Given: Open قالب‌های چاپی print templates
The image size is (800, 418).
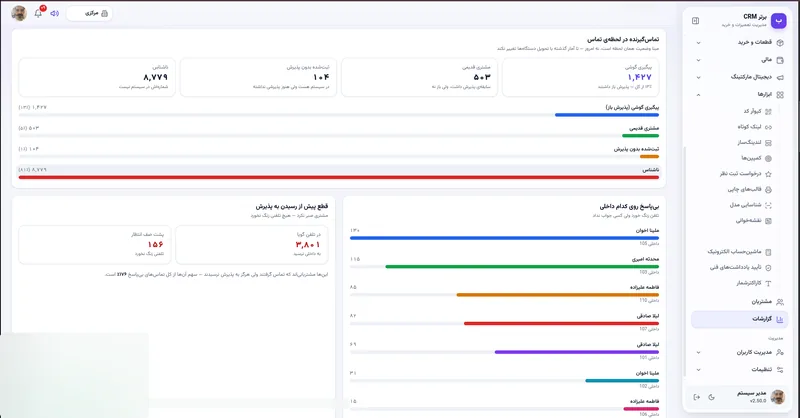Looking at the screenshot, I should (749, 189).
